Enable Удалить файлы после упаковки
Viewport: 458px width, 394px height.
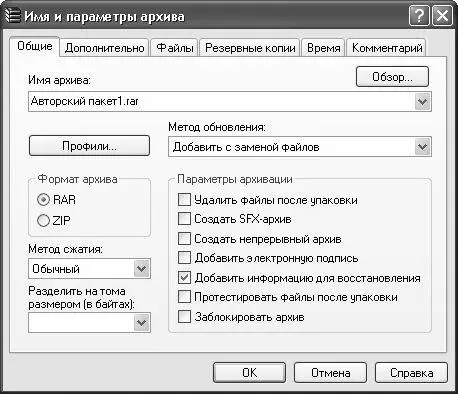pyautogui.click(x=184, y=200)
